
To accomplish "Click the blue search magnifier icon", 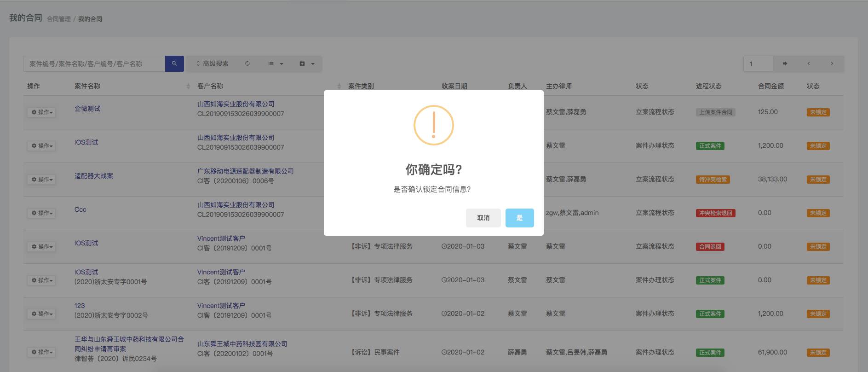I will [174, 64].
